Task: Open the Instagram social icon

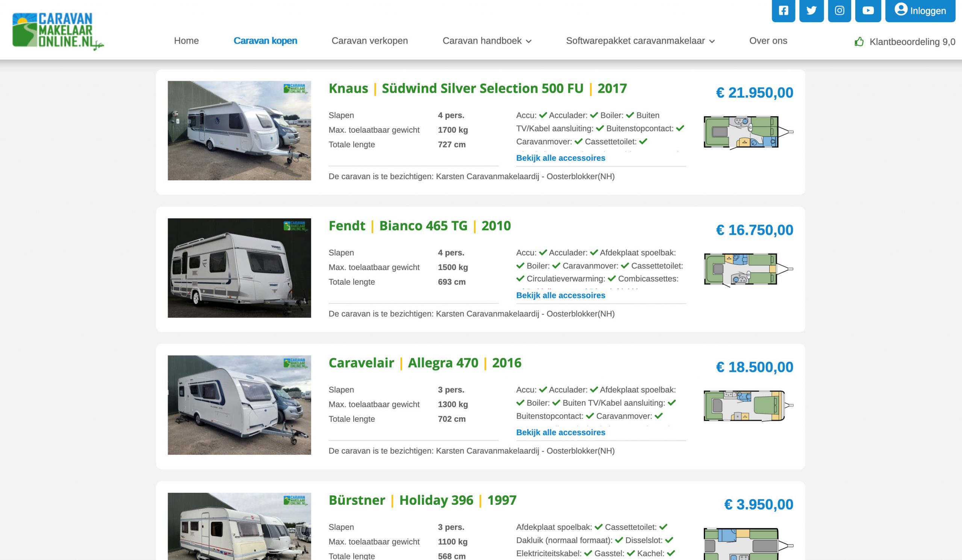Action: coord(839,10)
